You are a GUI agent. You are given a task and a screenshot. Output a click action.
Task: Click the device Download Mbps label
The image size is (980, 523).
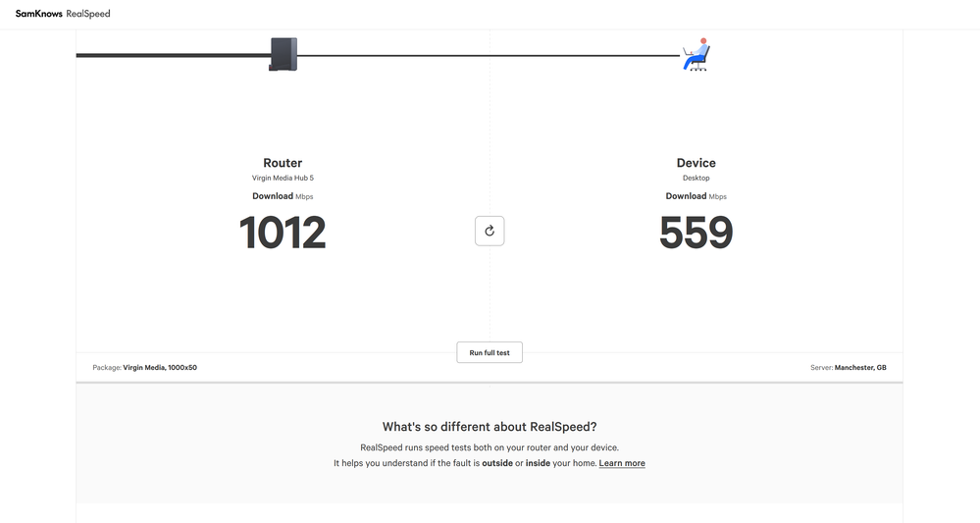coord(696,196)
